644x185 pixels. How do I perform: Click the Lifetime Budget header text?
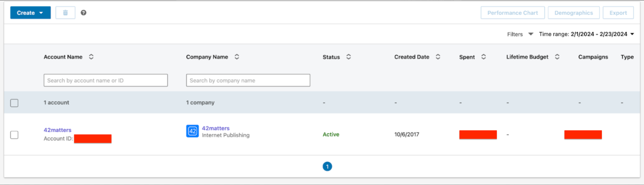click(x=527, y=57)
